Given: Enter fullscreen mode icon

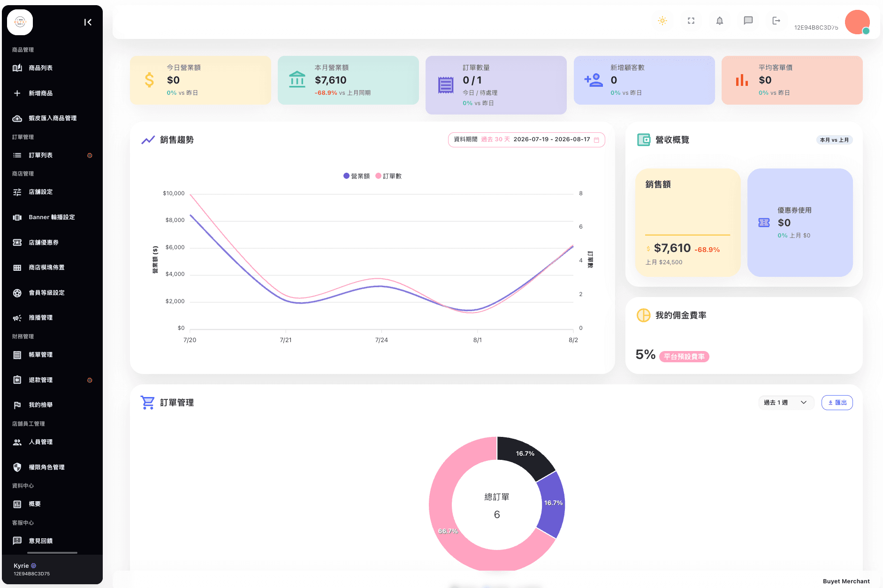Looking at the screenshot, I should point(691,21).
